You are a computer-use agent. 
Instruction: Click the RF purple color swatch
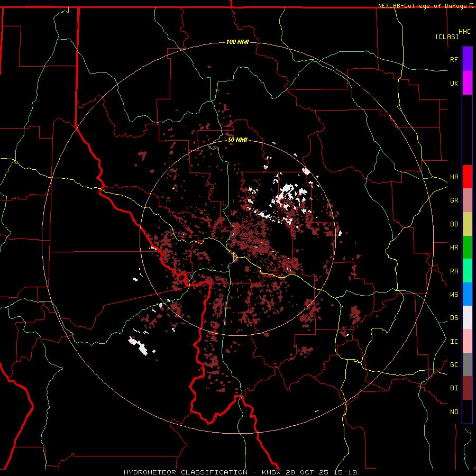pyautogui.click(x=467, y=59)
